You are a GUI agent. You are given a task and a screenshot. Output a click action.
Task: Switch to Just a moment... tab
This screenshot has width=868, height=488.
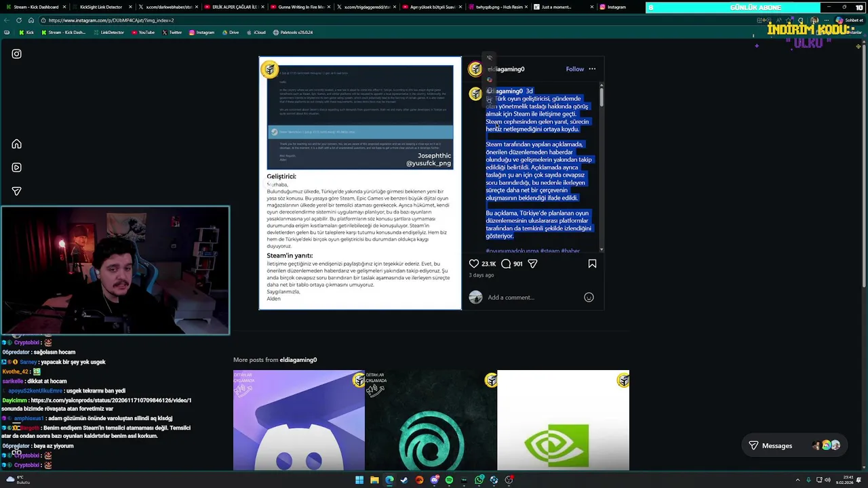tap(563, 7)
